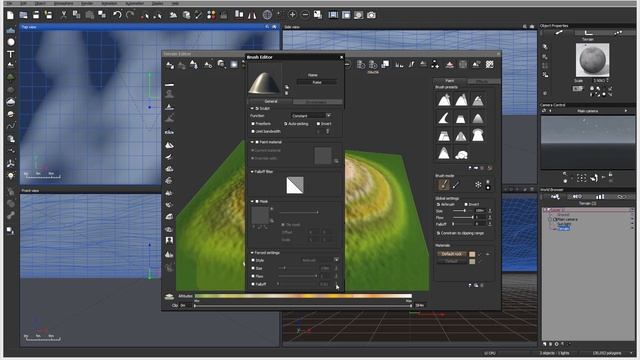Viewport: 640px width, 360px height.
Task: Click the Clip range slider below Altitudes
Action: (303, 306)
